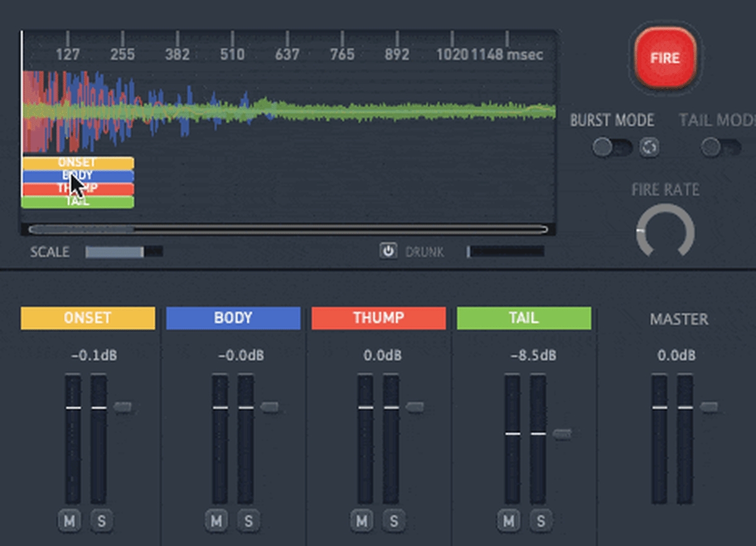Image resolution: width=756 pixels, height=546 pixels.
Task: Click the Scale slider bar
Action: [123, 252]
